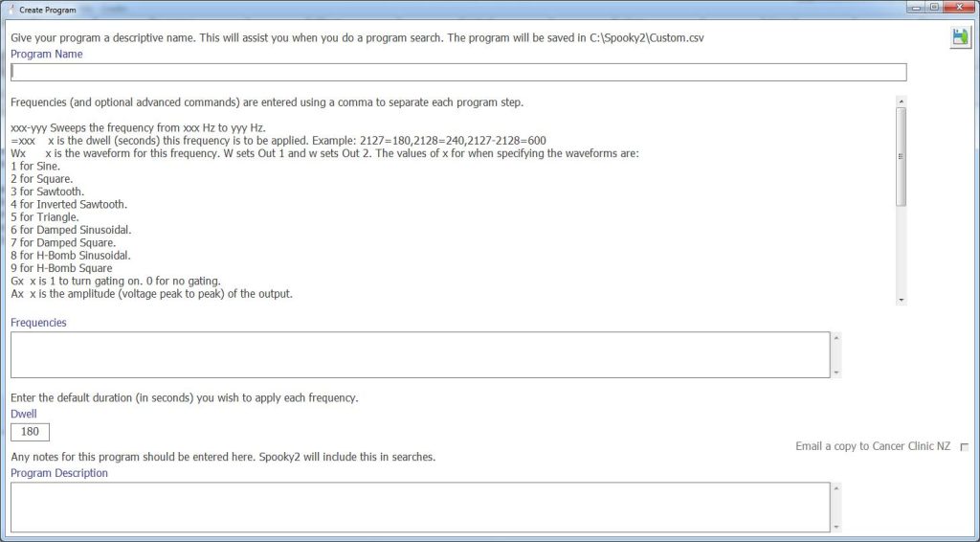The height and width of the screenshot is (542, 980).
Task: Select the Dwell value field showing 180
Action: click(x=31, y=433)
